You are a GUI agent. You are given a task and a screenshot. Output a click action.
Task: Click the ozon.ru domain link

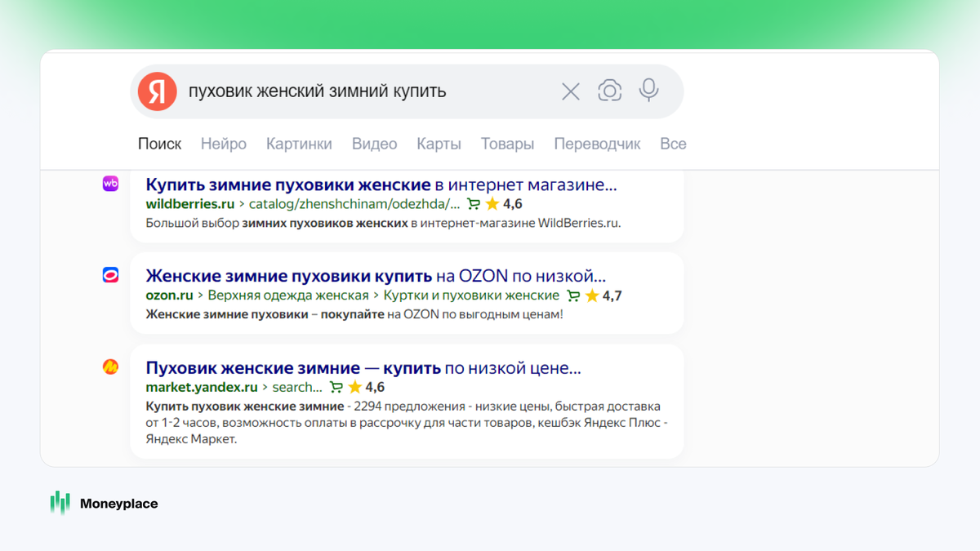(170, 295)
